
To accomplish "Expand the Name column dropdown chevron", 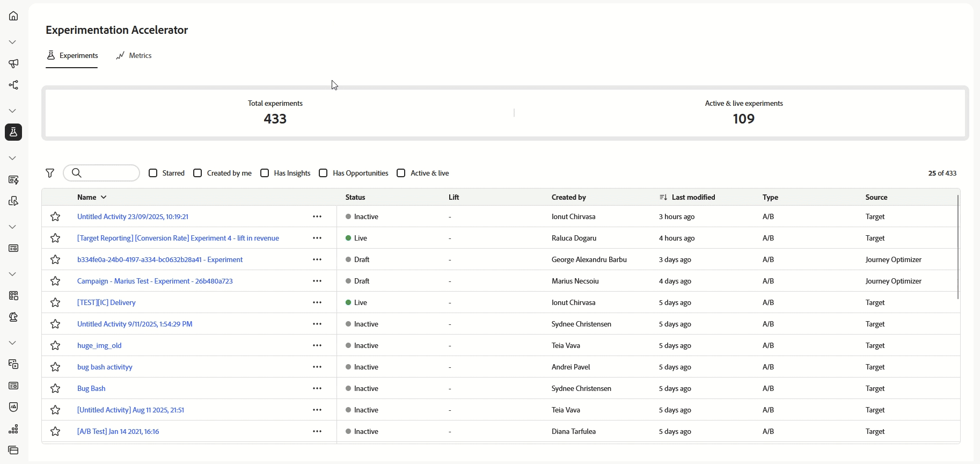I will pyautogui.click(x=104, y=197).
